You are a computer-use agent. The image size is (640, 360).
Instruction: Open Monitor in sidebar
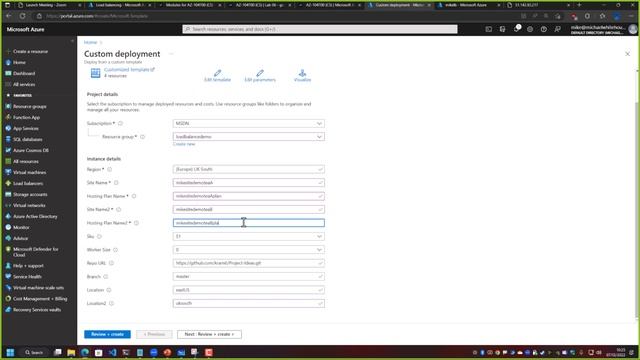coord(21,227)
